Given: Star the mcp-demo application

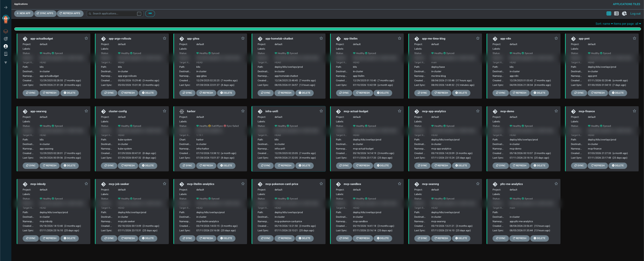Looking at the screenshot, I should pos(556,111).
